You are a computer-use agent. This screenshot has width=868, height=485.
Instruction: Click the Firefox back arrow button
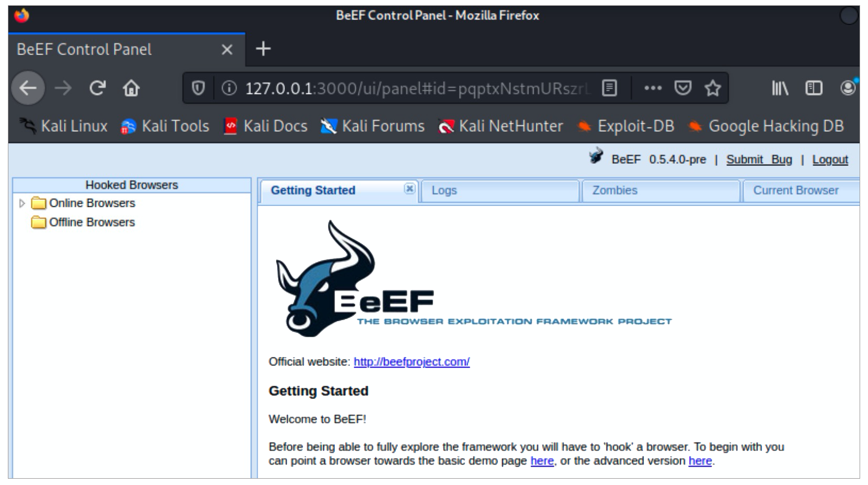click(28, 88)
